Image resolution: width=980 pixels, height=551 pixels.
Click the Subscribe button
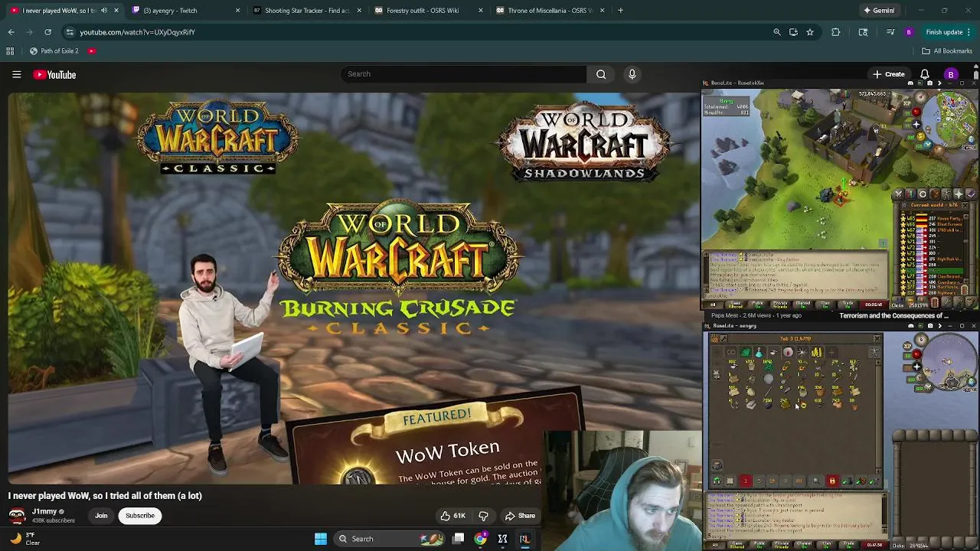pyautogui.click(x=140, y=516)
